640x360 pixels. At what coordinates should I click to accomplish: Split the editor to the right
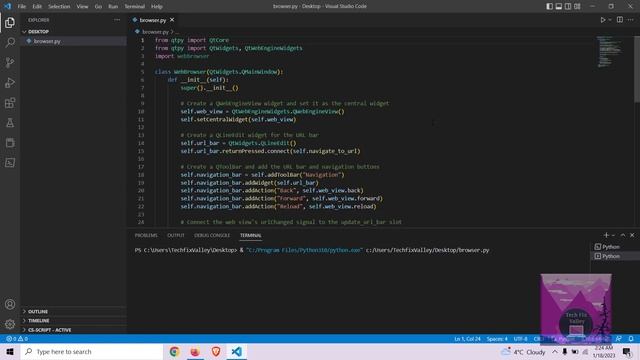[620, 20]
